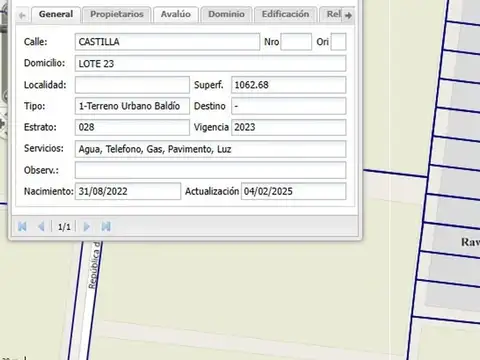This screenshot has height=360, width=480.
Task: Click the Calle field containing CASTILLA
Action: click(167, 42)
